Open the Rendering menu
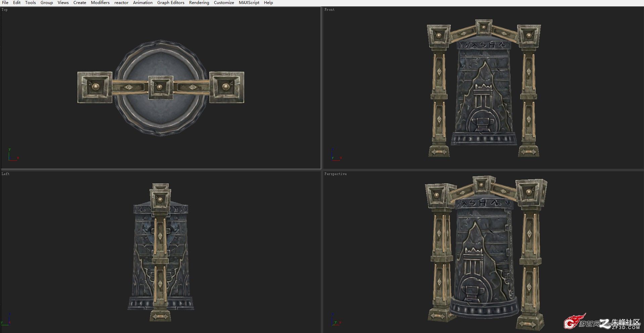The image size is (644, 333). coord(199,3)
